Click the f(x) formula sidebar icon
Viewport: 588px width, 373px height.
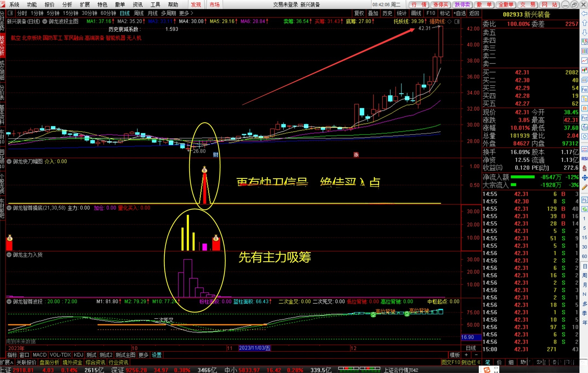pyautogui.click(x=584, y=127)
